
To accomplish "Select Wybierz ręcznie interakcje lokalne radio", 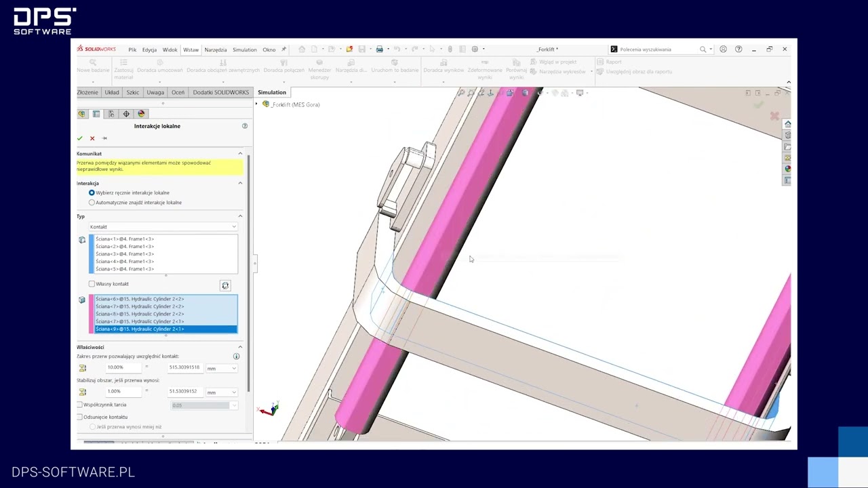I will coord(92,193).
